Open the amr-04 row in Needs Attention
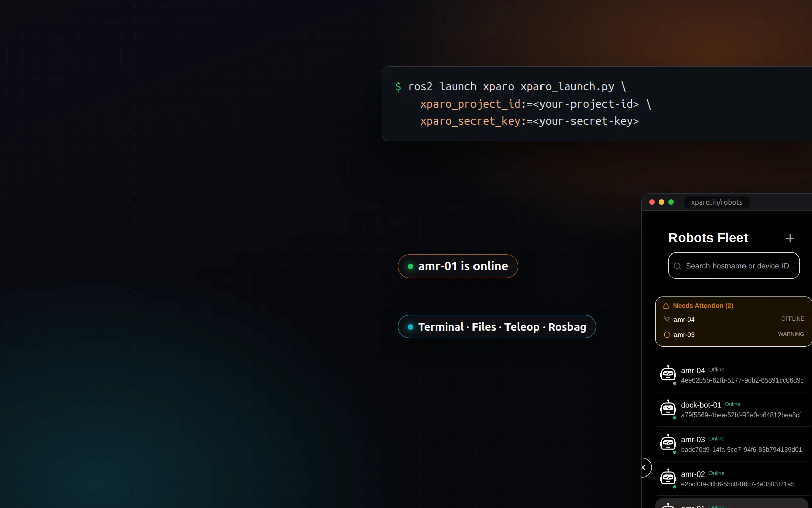The width and height of the screenshot is (812, 508). (734, 320)
